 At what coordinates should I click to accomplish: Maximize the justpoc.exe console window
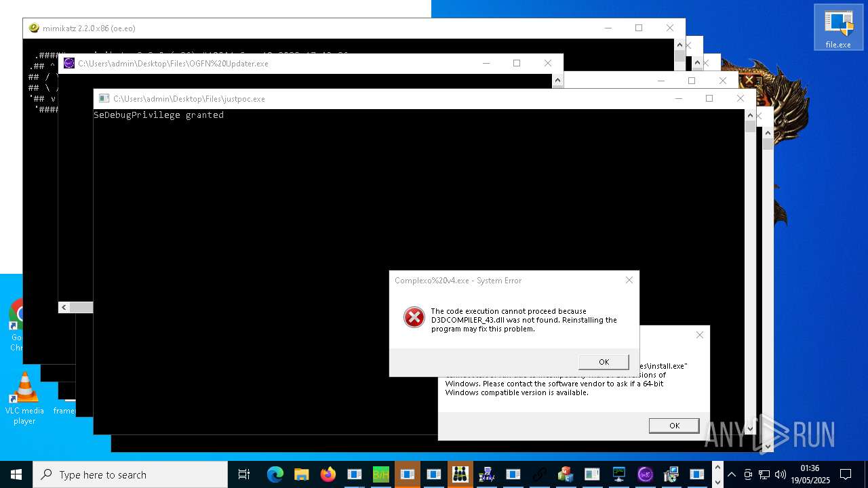tap(709, 98)
